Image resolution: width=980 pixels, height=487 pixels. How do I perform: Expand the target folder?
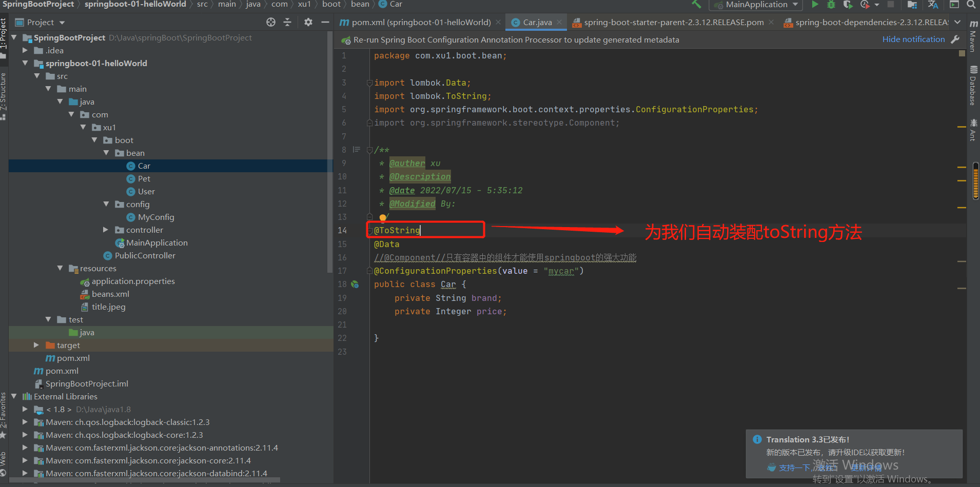coord(36,345)
